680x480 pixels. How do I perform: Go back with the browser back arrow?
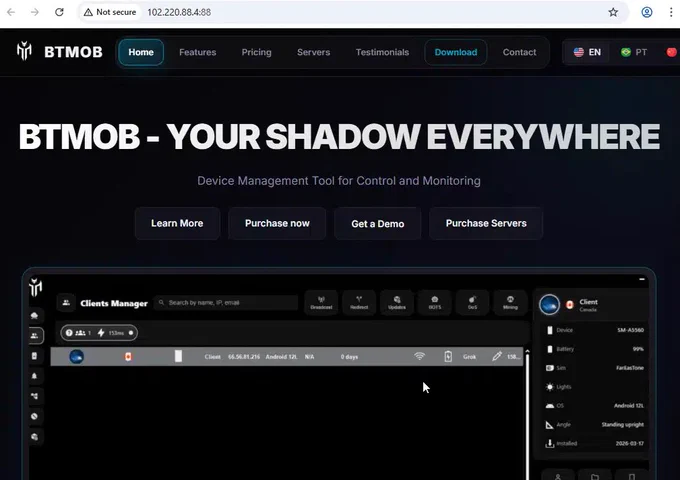click(x=11, y=12)
